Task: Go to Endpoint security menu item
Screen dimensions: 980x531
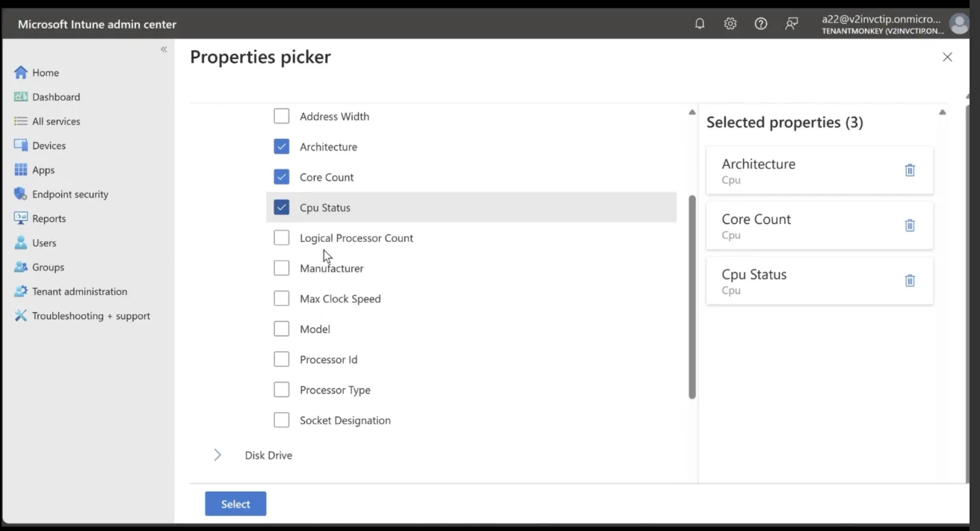Action: [x=70, y=194]
